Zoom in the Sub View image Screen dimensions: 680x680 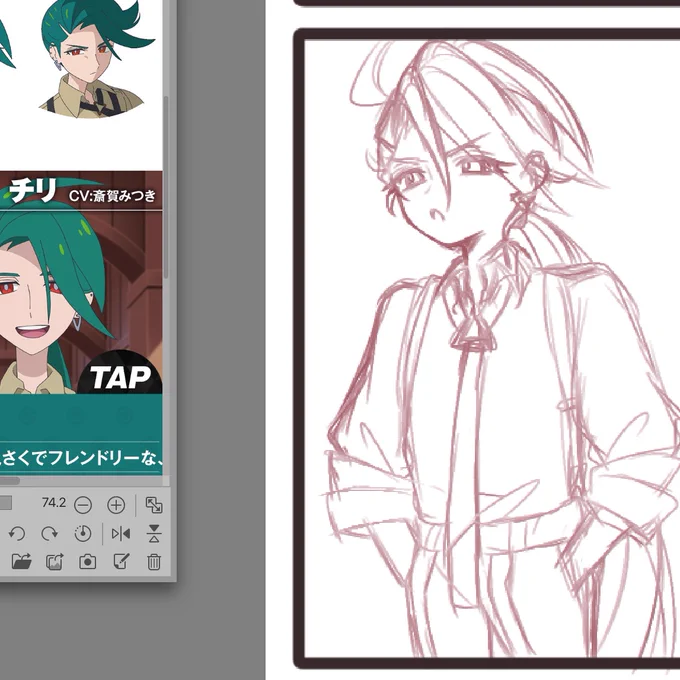point(116,505)
